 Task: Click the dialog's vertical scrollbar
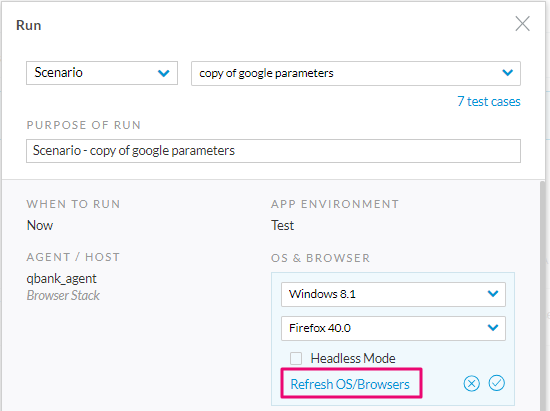(543, 295)
